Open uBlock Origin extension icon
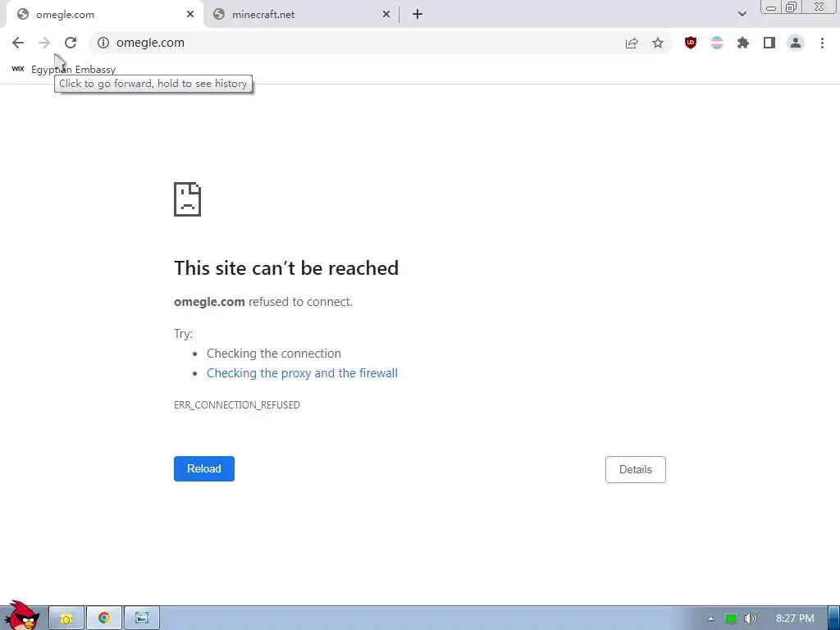The width and height of the screenshot is (840, 630). coord(691,43)
